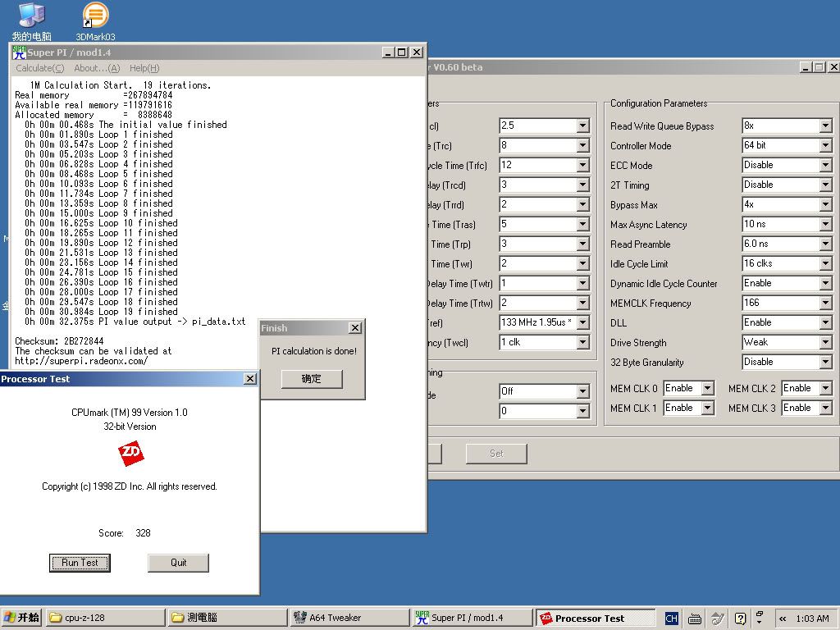Screen dimensions: 840x630
Task: Expand the MEM CLK 2 dropdown
Action: (825, 388)
